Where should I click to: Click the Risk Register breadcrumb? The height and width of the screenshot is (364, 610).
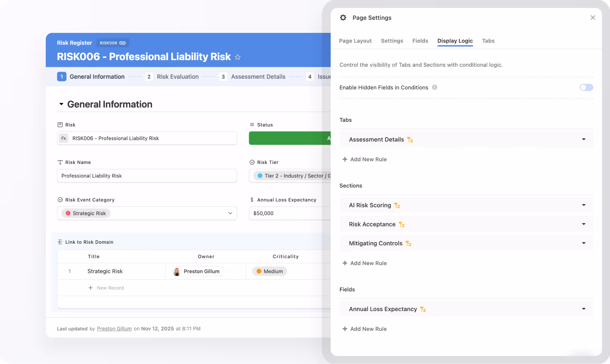click(x=74, y=43)
